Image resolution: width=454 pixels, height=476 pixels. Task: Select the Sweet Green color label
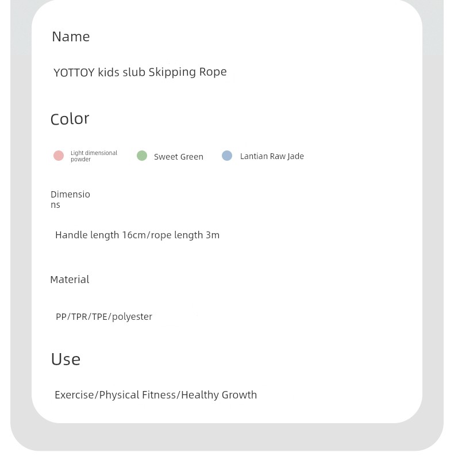179,157
